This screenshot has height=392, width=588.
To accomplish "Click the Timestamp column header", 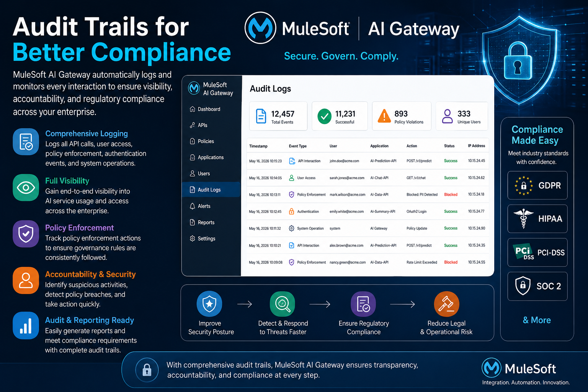I will pyautogui.click(x=258, y=146).
